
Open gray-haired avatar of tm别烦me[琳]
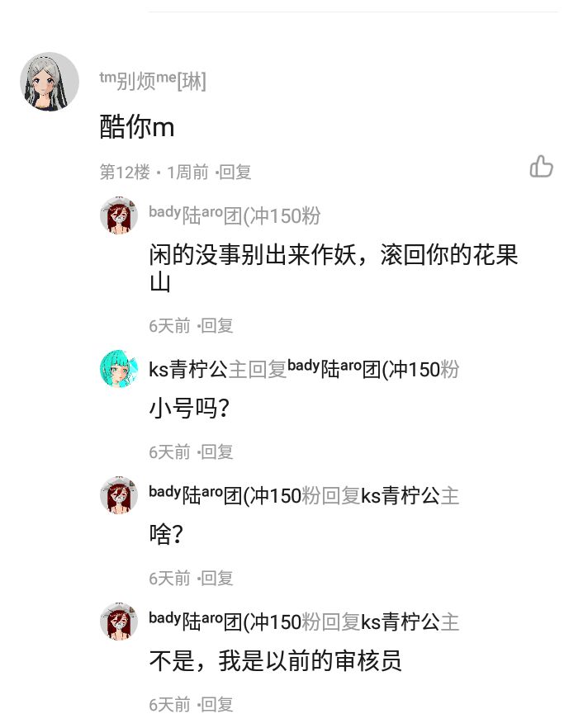pos(50,82)
